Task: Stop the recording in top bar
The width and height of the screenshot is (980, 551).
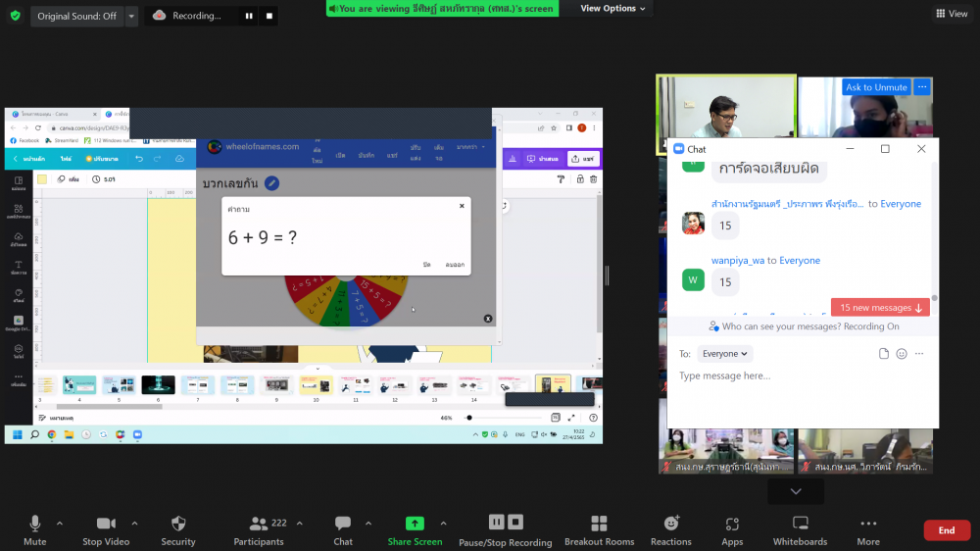Action: point(269,16)
